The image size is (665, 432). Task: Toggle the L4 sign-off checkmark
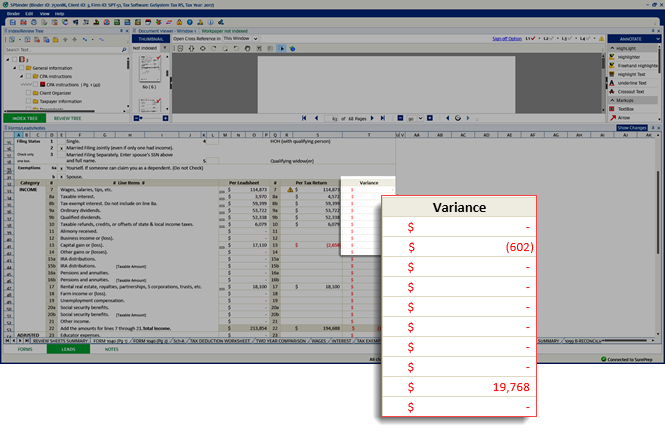[588, 39]
